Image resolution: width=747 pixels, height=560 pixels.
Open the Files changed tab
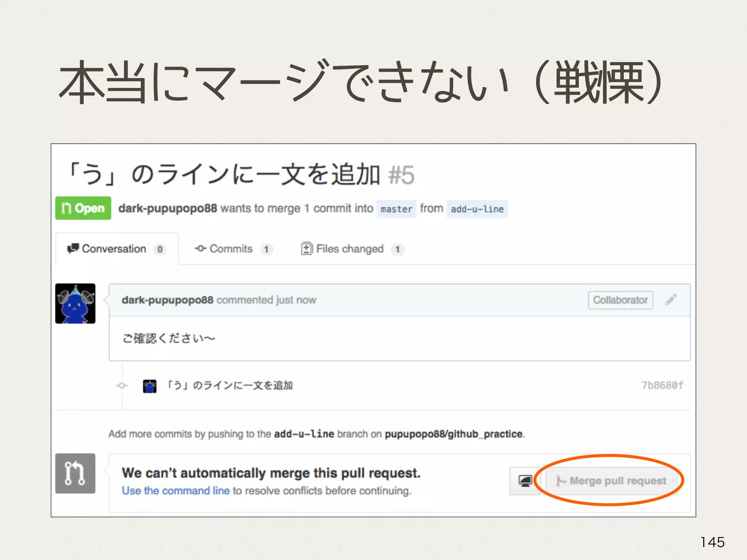click(349, 249)
